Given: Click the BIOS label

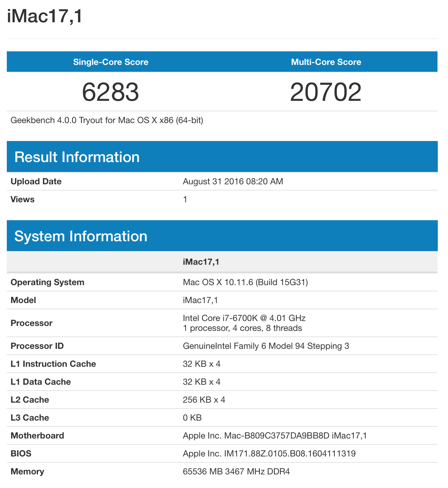Looking at the screenshot, I should (x=21, y=453).
